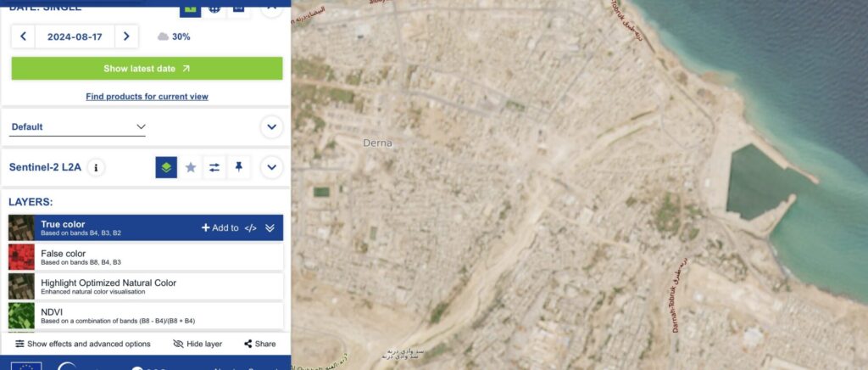
Task: Select the False color layer
Action: click(146, 257)
